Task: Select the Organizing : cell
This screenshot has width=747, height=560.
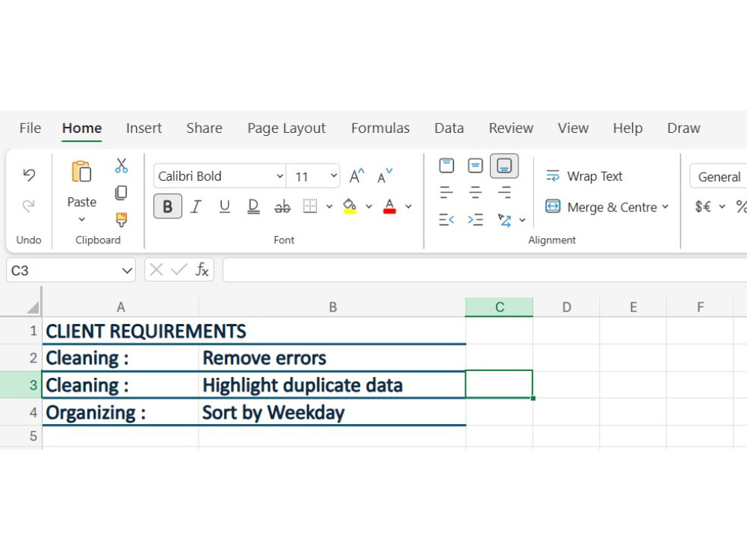Action: pyautogui.click(x=120, y=412)
